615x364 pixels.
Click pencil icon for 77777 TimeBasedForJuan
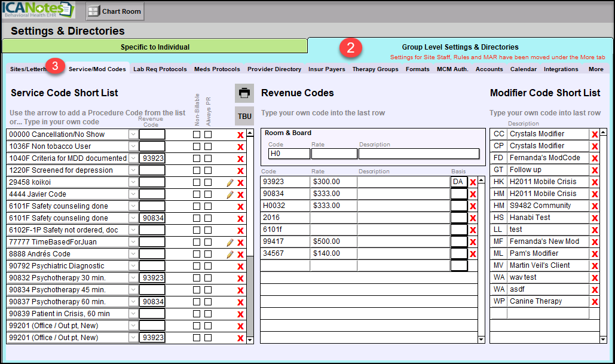pos(230,242)
